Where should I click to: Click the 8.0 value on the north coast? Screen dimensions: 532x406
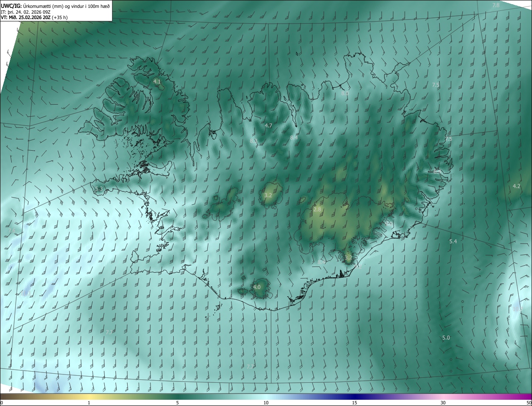coord(345,94)
